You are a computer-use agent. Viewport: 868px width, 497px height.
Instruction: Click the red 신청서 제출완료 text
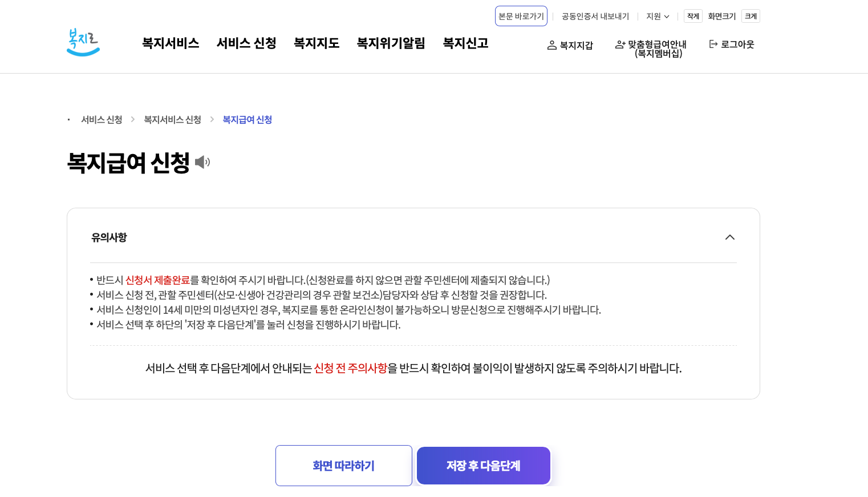[x=157, y=280]
